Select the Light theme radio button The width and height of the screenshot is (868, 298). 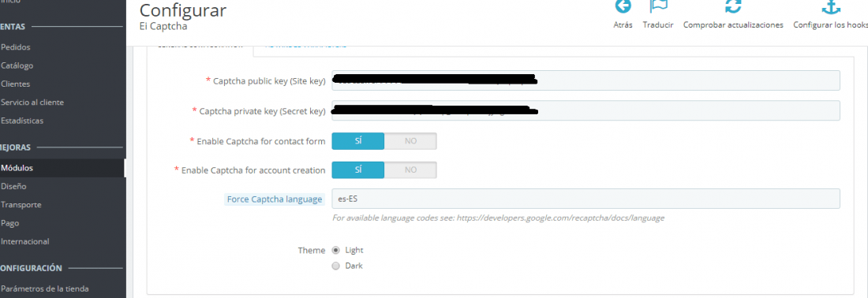point(335,250)
